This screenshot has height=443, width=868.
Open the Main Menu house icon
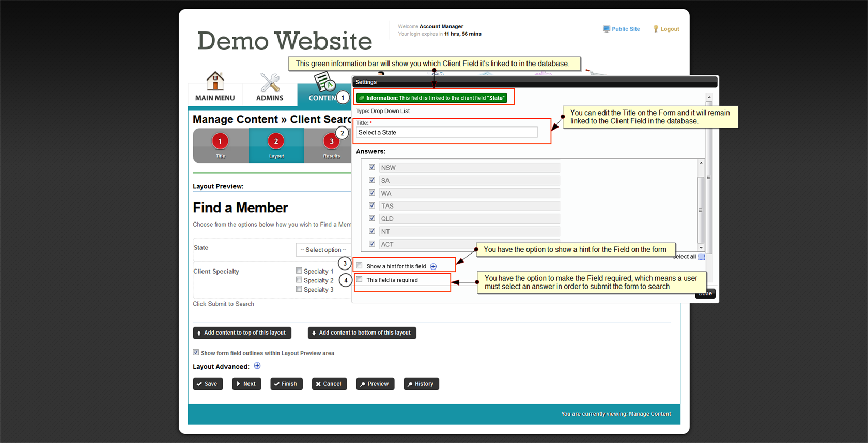tap(215, 81)
